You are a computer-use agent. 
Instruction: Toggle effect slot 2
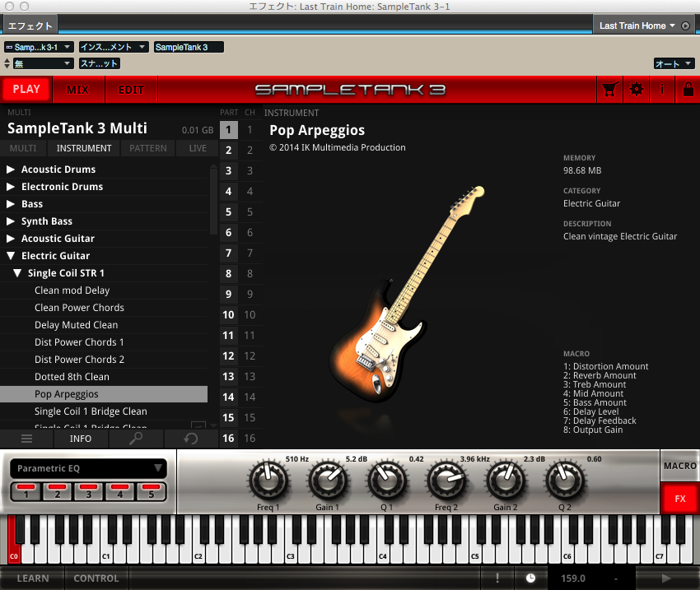tap(58, 492)
